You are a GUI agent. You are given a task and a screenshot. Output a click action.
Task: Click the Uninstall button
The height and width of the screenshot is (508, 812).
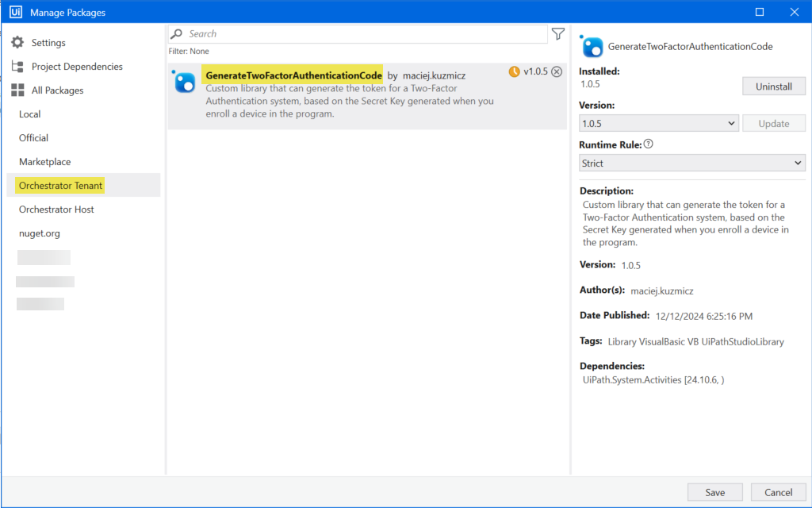point(773,86)
